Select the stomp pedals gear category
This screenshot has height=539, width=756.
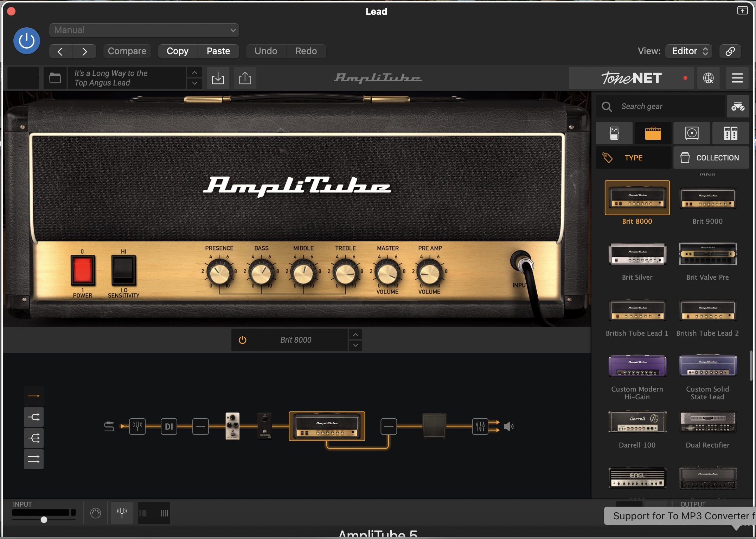tap(614, 133)
